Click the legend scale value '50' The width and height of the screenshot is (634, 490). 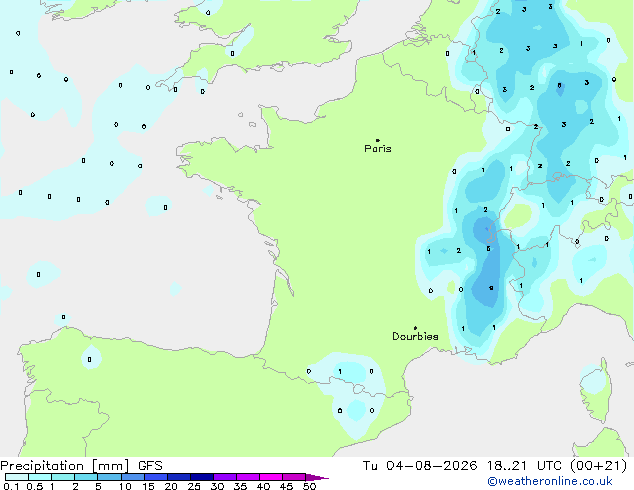click(309, 486)
